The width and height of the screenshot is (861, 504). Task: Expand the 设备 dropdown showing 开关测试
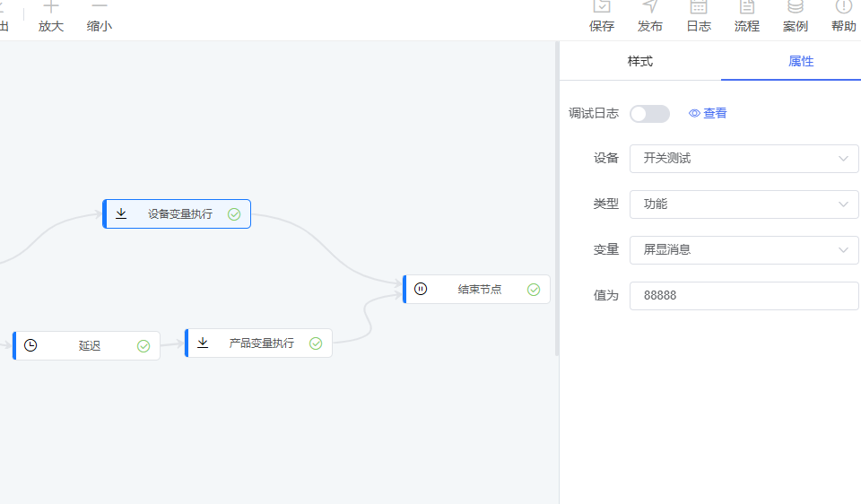744,159
